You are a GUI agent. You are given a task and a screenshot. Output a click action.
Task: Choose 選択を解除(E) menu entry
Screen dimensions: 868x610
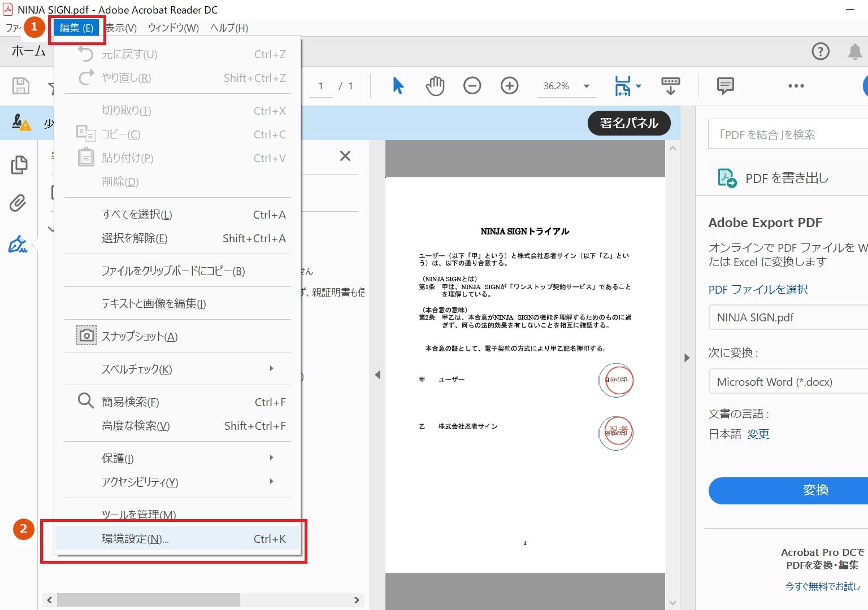[177, 238]
